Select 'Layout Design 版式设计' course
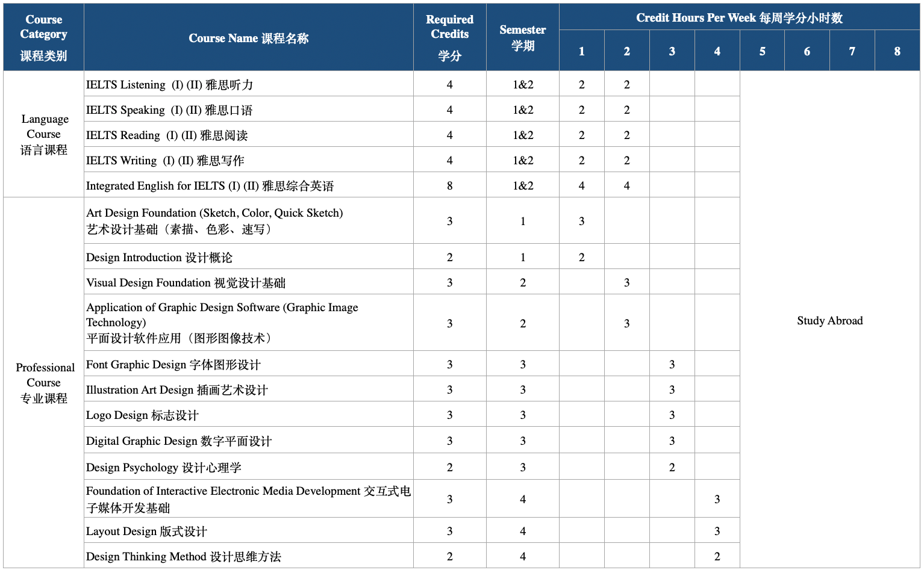Screen dimensions: 924x573 249,531
